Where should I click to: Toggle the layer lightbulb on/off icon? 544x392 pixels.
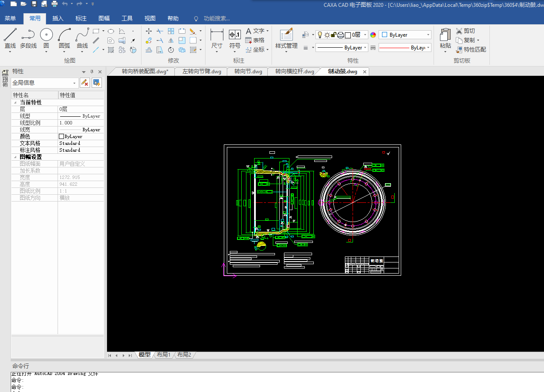pyautogui.click(x=320, y=35)
